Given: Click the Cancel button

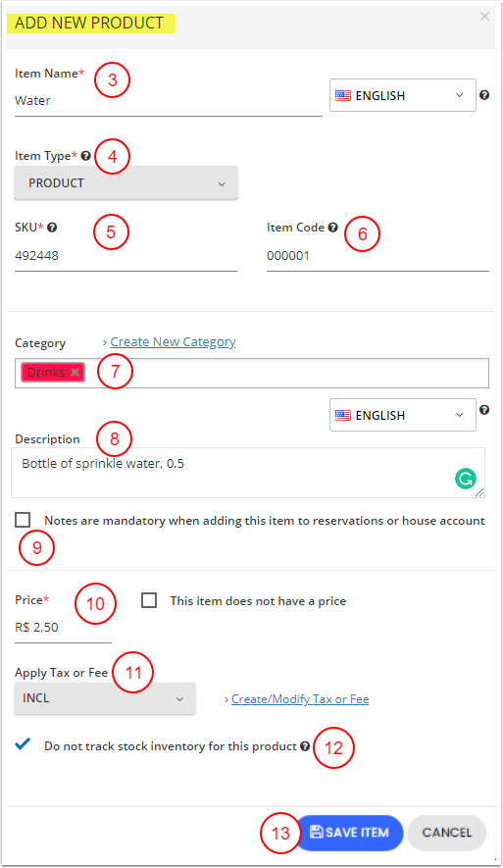Looking at the screenshot, I should 447,833.
